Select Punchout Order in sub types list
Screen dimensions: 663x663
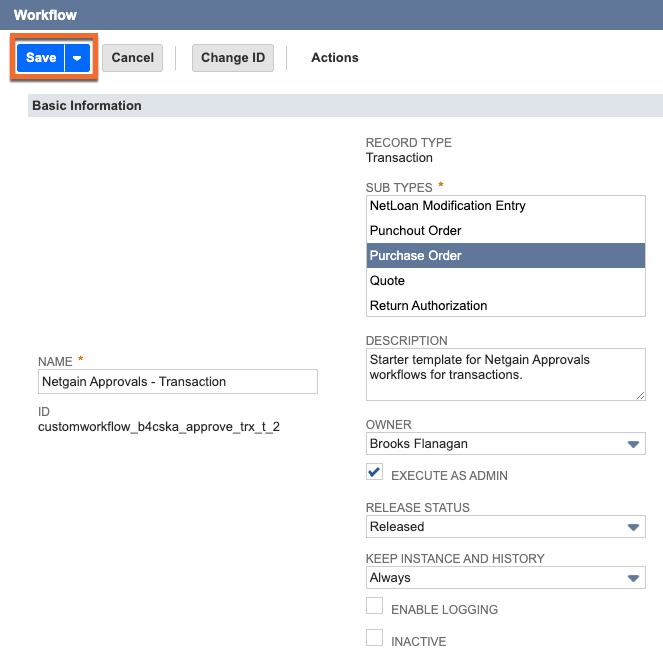(415, 231)
